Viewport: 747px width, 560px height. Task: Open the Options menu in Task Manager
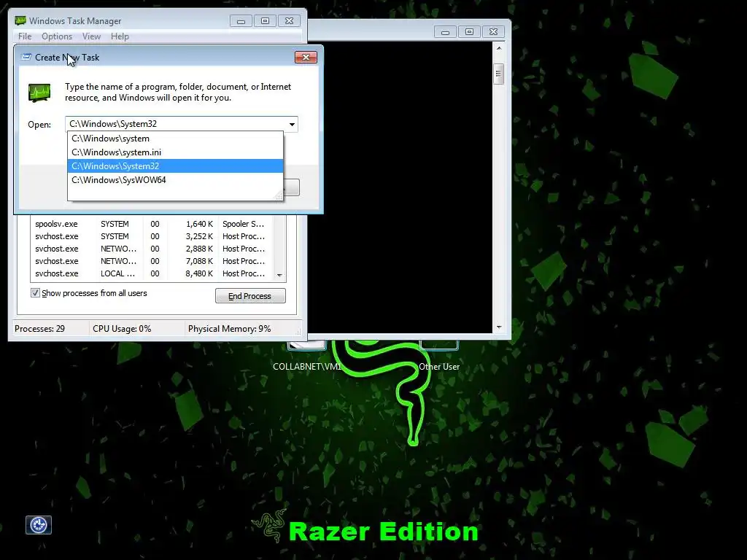click(x=57, y=36)
